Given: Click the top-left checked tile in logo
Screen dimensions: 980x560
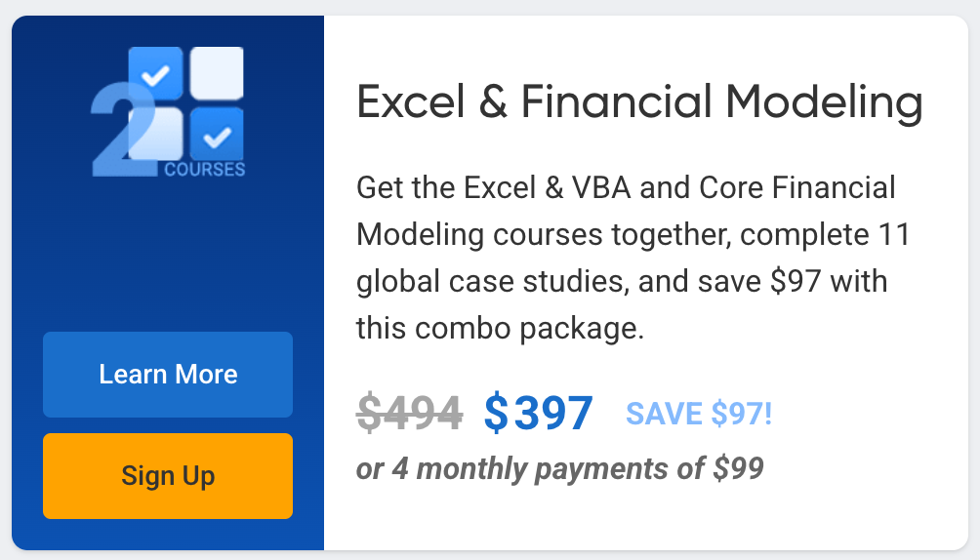Looking at the screenshot, I should pyautogui.click(x=155, y=73).
